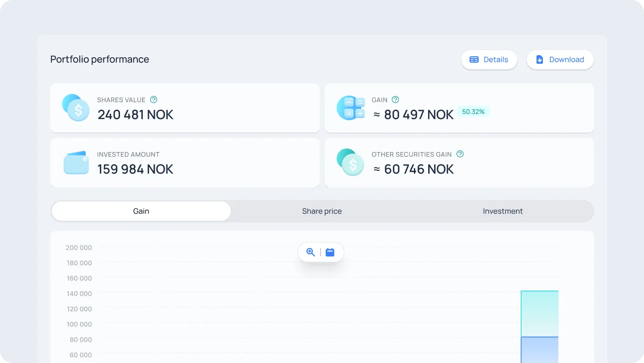The image size is (644, 363).
Task: Click the coins icon beside Other Securities Gain
Action: pyautogui.click(x=351, y=162)
